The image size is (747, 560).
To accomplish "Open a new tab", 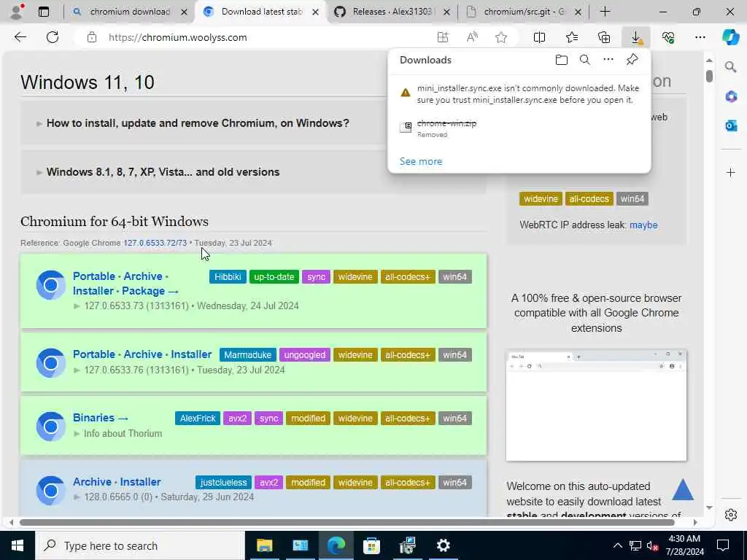I will (x=605, y=12).
